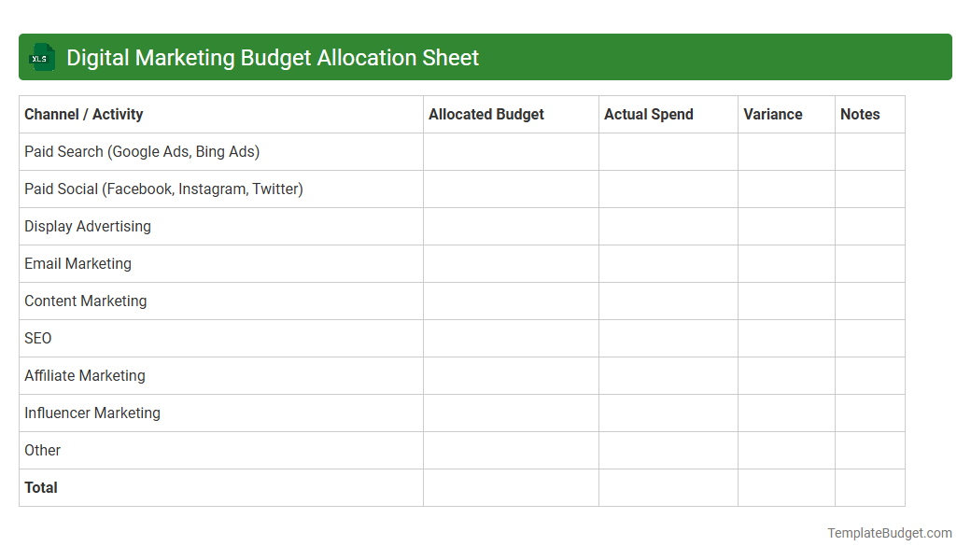971x560 pixels.
Task: Click the Display Advertising row label
Action: [87, 226]
